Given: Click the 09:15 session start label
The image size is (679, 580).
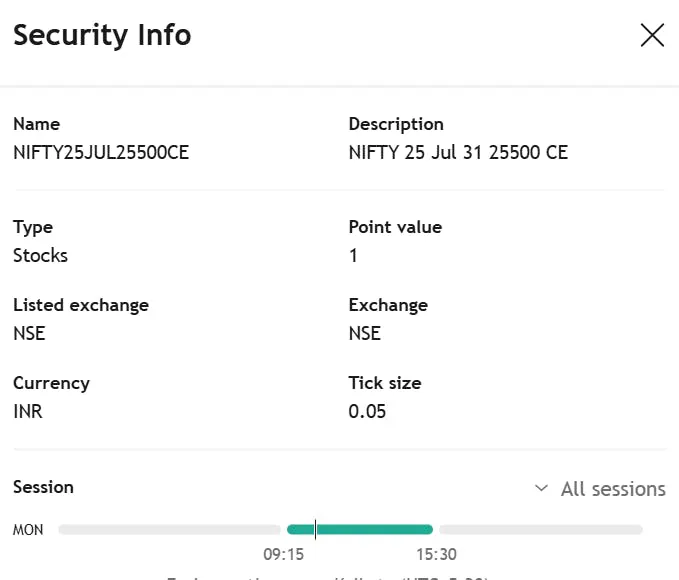Looking at the screenshot, I should [283, 554].
